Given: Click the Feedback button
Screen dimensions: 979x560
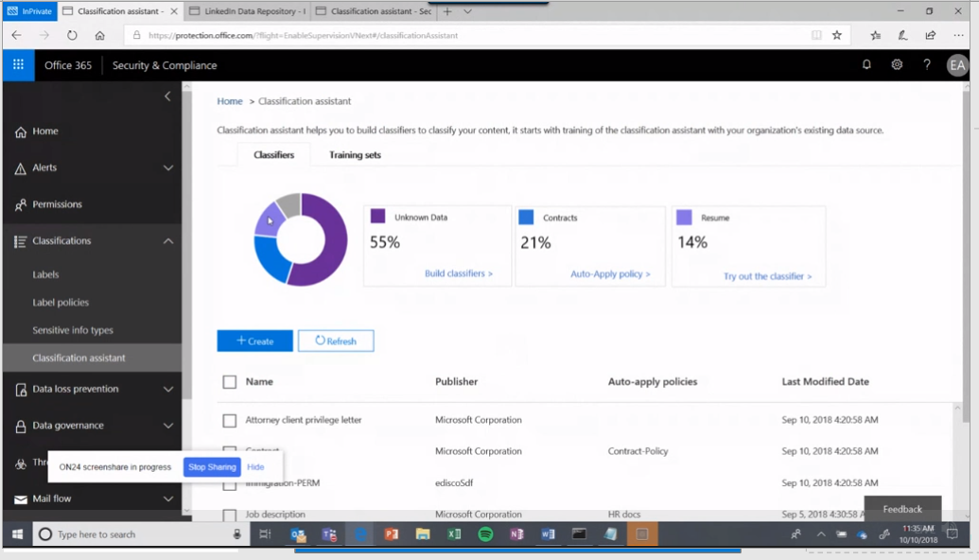Looking at the screenshot, I should (902, 510).
